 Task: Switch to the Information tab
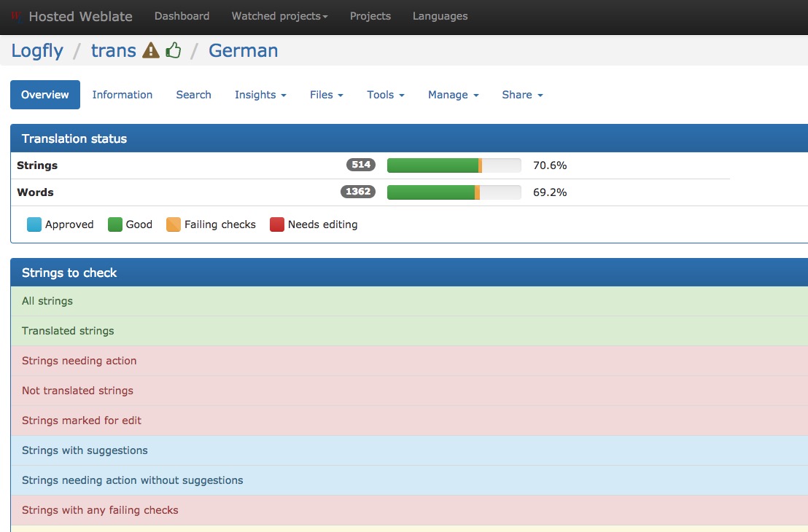(x=122, y=95)
